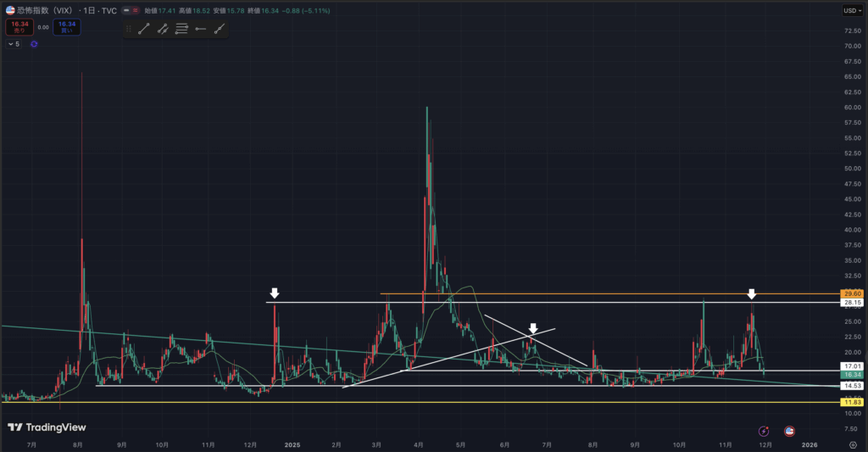
Task: Select the white 28.15 horizontal line label
Action: (852, 303)
